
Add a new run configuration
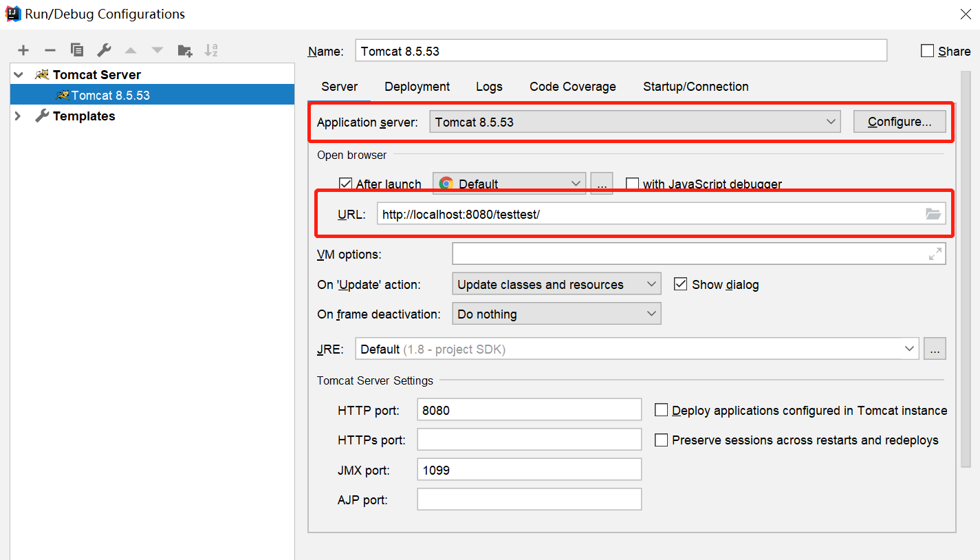coord(24,50)
